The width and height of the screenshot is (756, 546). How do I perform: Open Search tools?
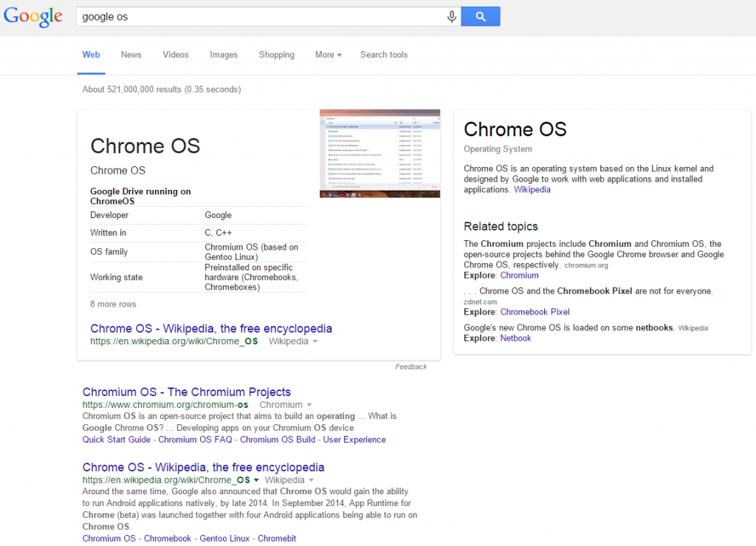(384, 55)
